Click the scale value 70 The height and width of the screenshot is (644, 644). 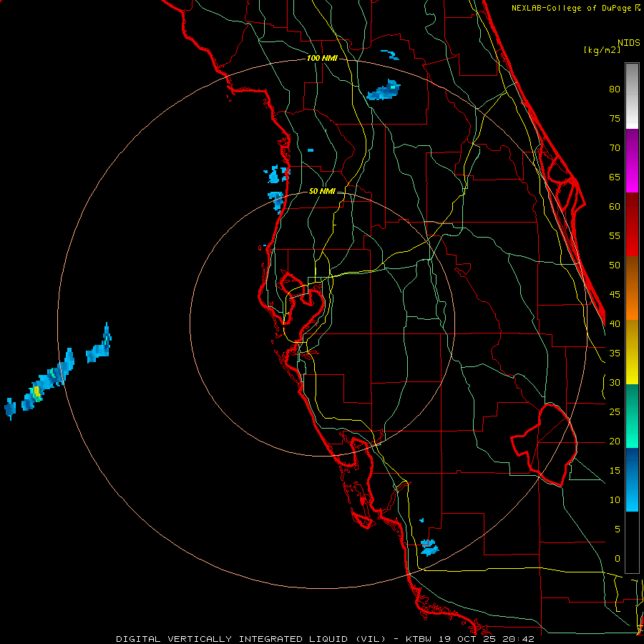click(615, 148)
